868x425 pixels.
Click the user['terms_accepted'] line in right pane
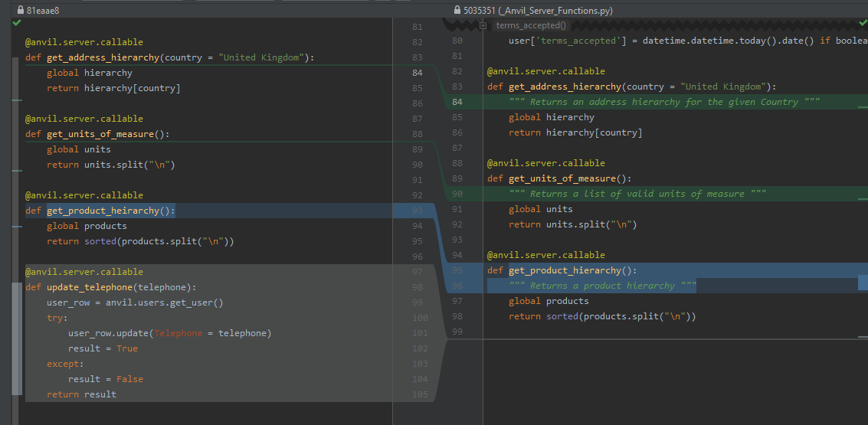pyautogui.click(x=688, y=41)
